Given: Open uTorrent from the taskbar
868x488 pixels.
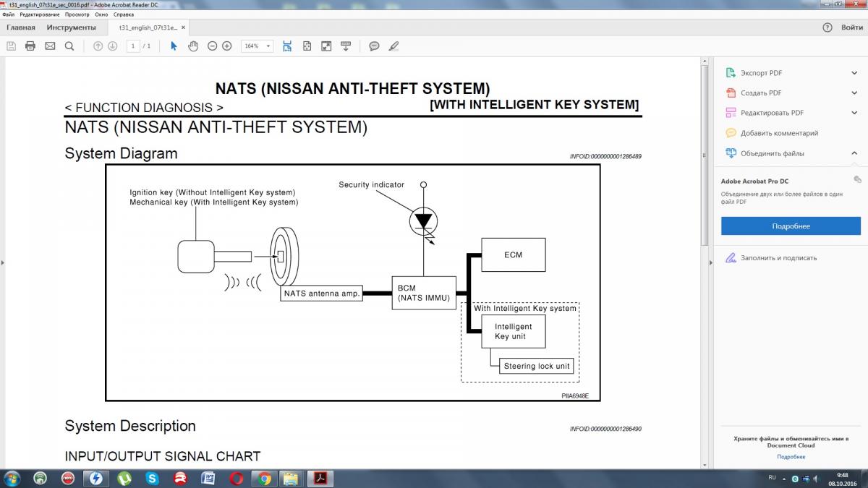Looking at the screenshot, I should point(124,478).
